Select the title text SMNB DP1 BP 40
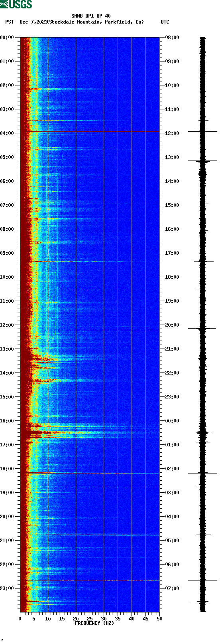The width and height of the screenshot is (220, 644). (x=91, y=16)
